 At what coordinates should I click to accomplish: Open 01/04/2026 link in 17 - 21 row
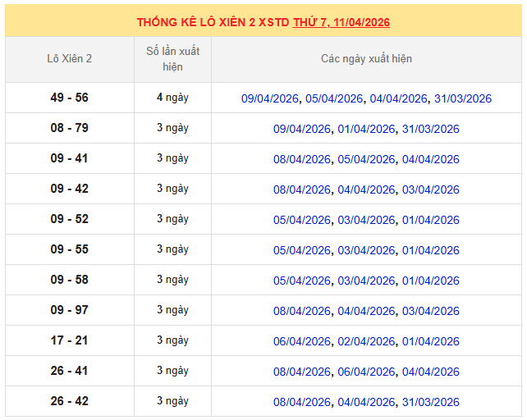[x=431, y=341]
